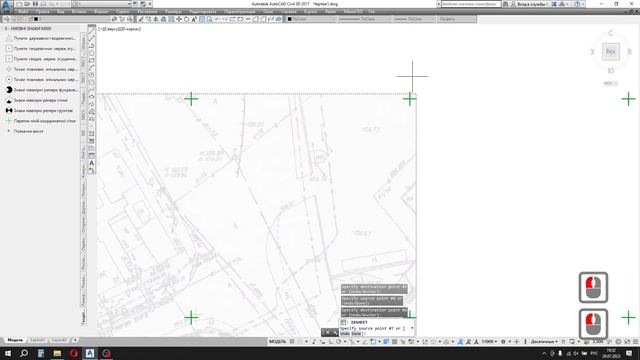Click the help search input field

(470, 4)
